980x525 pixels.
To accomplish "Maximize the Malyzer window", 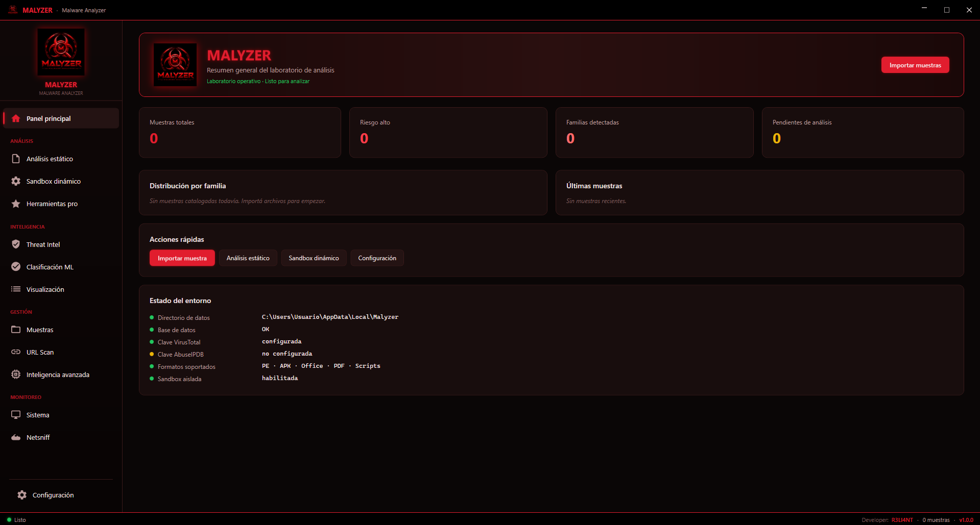I will 946,10.
